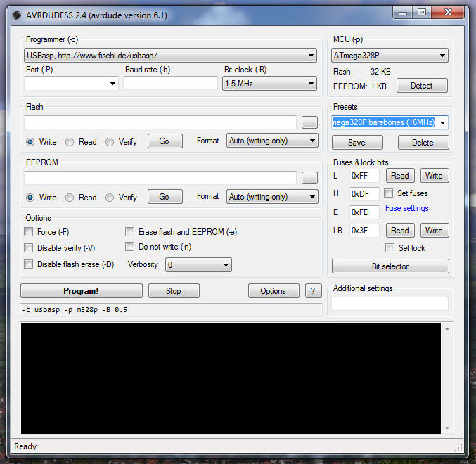Select Flash Write radio button
476x464 pixels.
30,142
